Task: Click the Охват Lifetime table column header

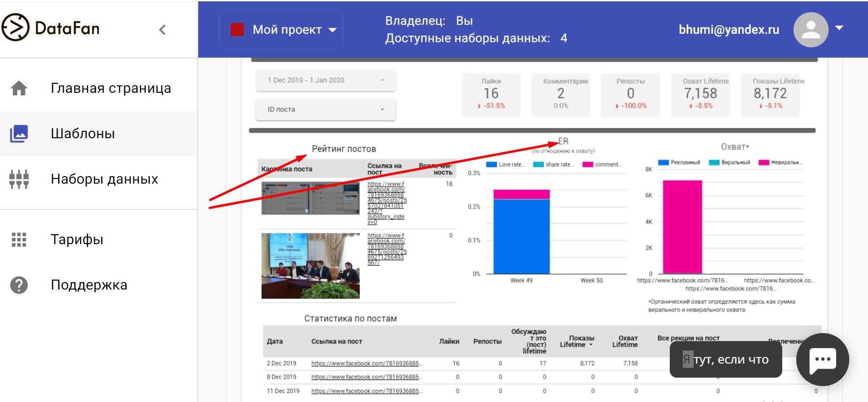Action: point(625,341)
